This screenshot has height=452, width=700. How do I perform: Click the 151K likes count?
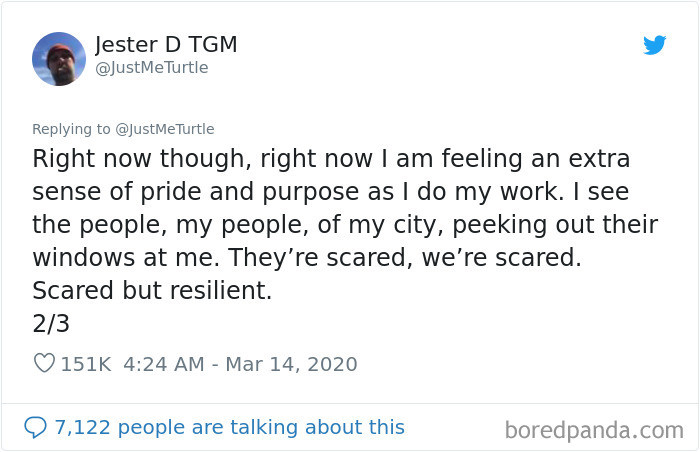pyautogui.click(x=86, y=364)
